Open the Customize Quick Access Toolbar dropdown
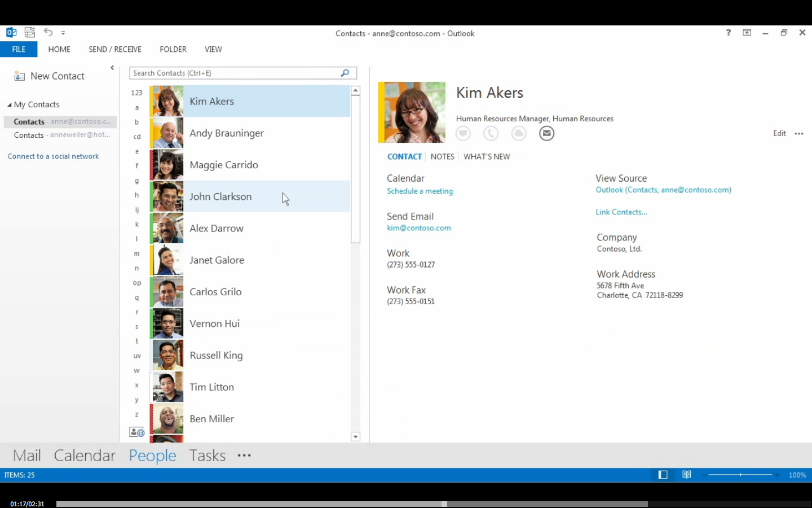 pos(63,33)
